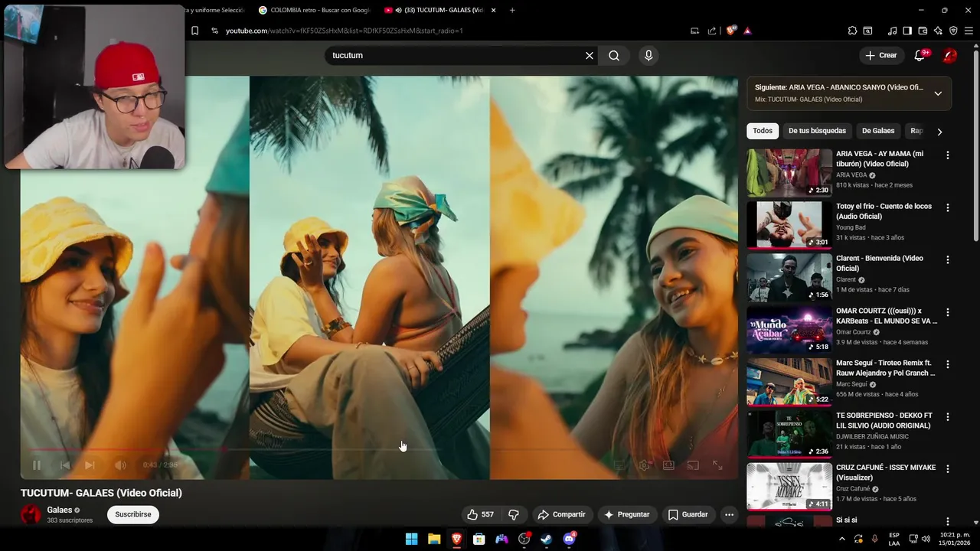This screenshot has height=551, width=980.
Task: Open browser hamburger main menu
Action: pos(969,31)
